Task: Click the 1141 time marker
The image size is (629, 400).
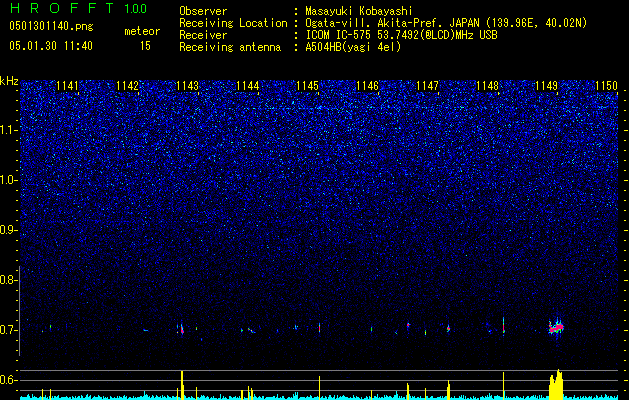Action: coord(67,85)
